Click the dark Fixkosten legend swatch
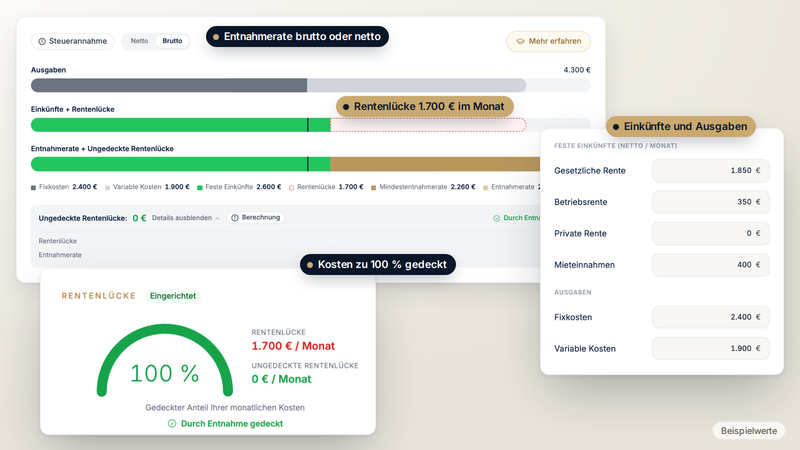This screenshot has width=800, height=450. pyautogui.click(x=34, y=188)
